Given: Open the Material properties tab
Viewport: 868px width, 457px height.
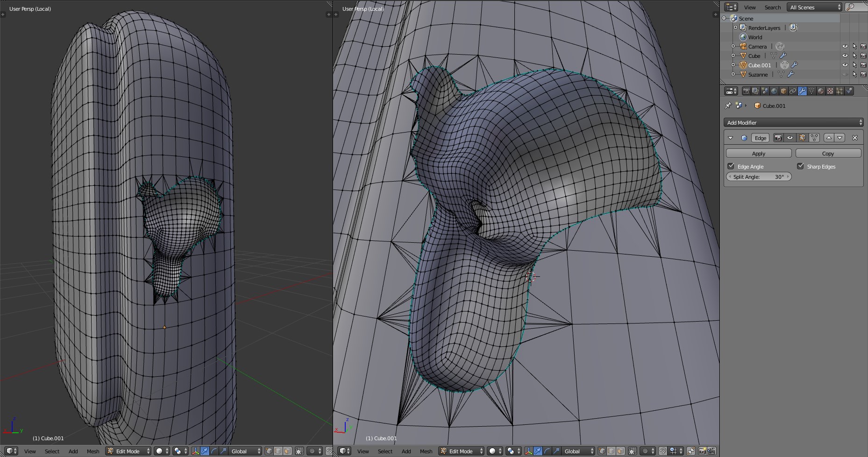Looking at the screenshot, I should [x=821, y=91].
